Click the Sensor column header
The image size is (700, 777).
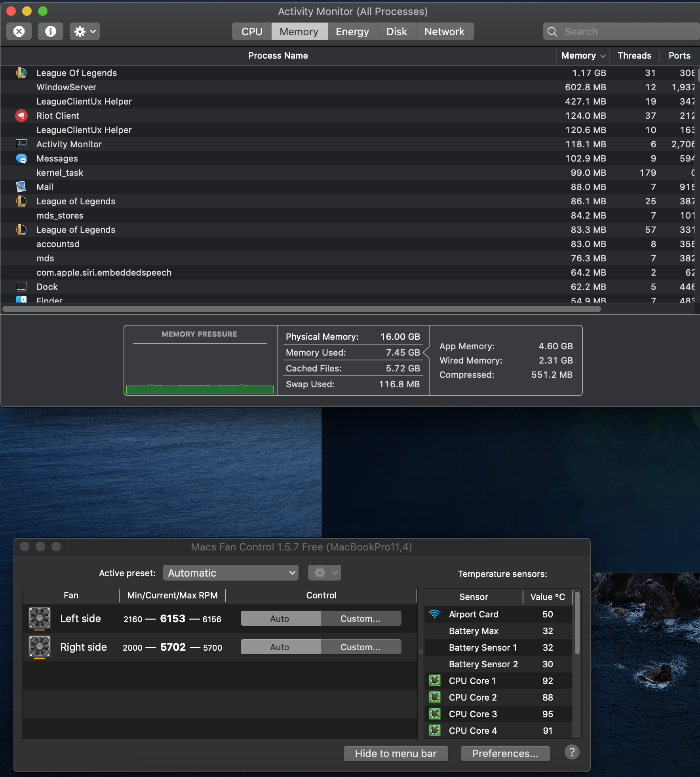point(474,597)
